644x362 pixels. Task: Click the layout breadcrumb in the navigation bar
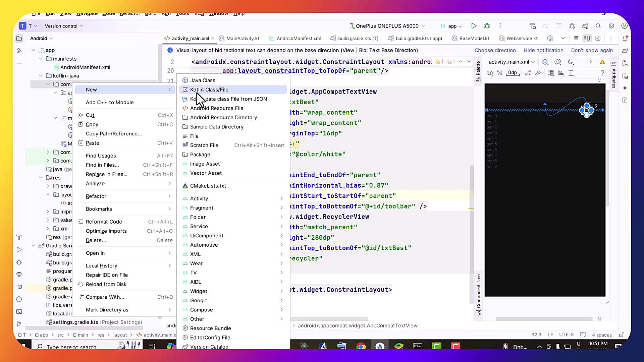tap(120, 335)
